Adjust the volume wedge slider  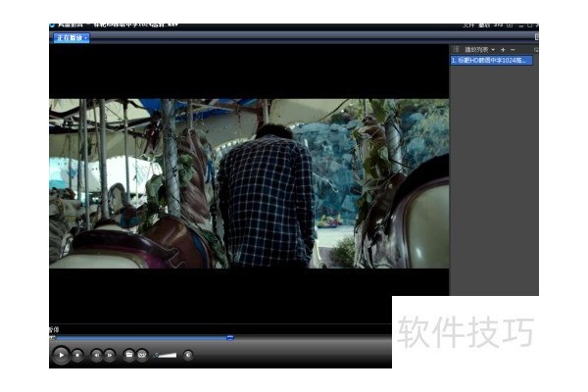(168, 355)
